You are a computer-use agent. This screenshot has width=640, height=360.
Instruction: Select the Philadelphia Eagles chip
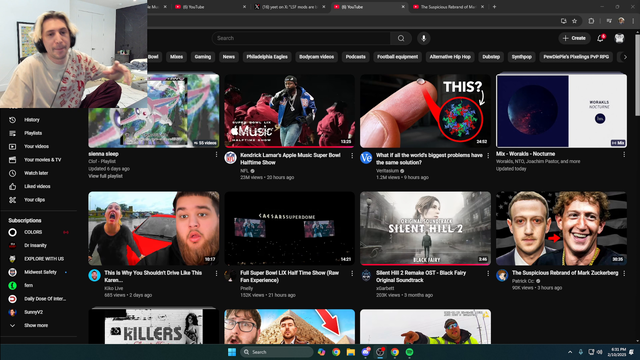point(267,57)
